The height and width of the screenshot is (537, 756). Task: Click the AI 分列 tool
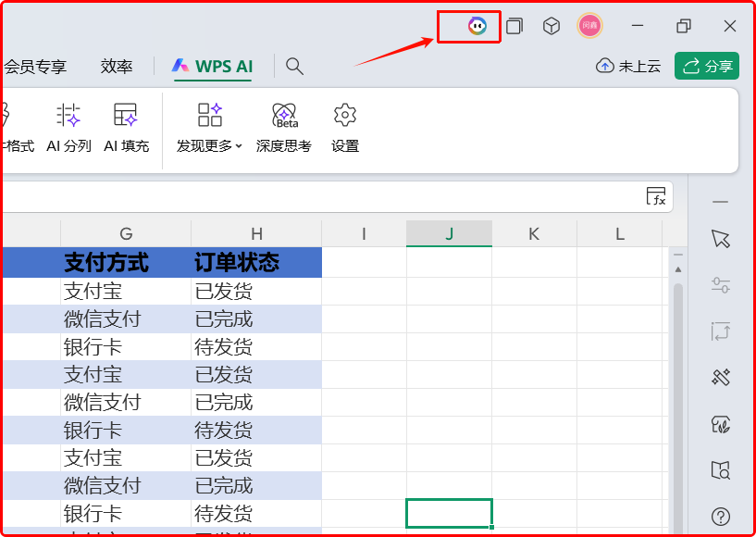68,125
